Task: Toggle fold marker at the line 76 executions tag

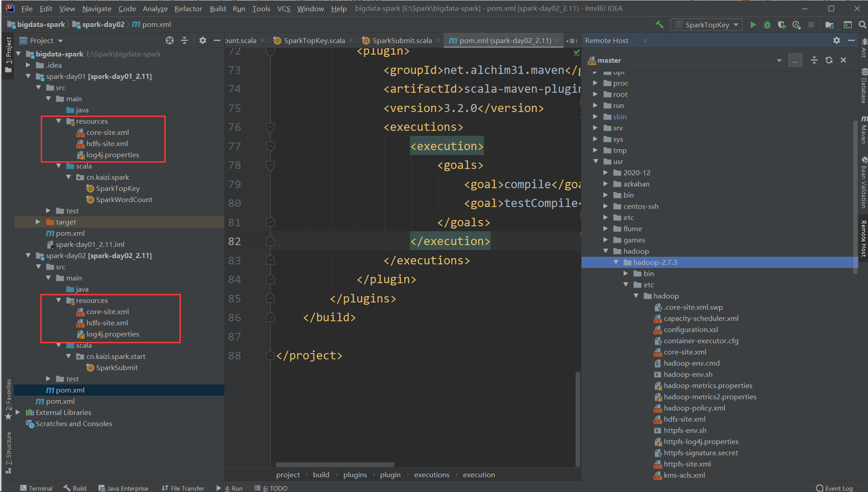Action: tap(270, 127)
